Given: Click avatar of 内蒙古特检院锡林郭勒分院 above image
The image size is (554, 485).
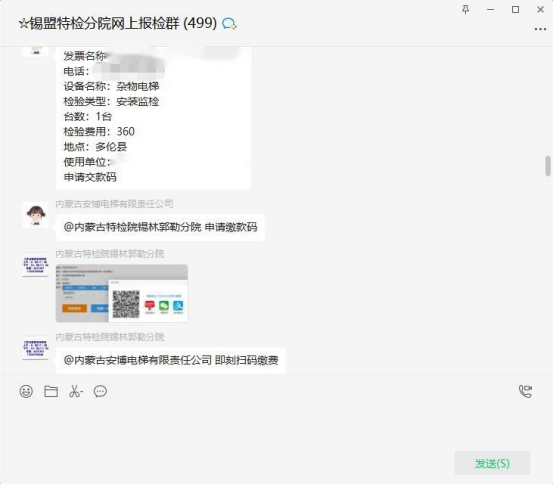Looking at the screenshot, I should tap(36, 265).
